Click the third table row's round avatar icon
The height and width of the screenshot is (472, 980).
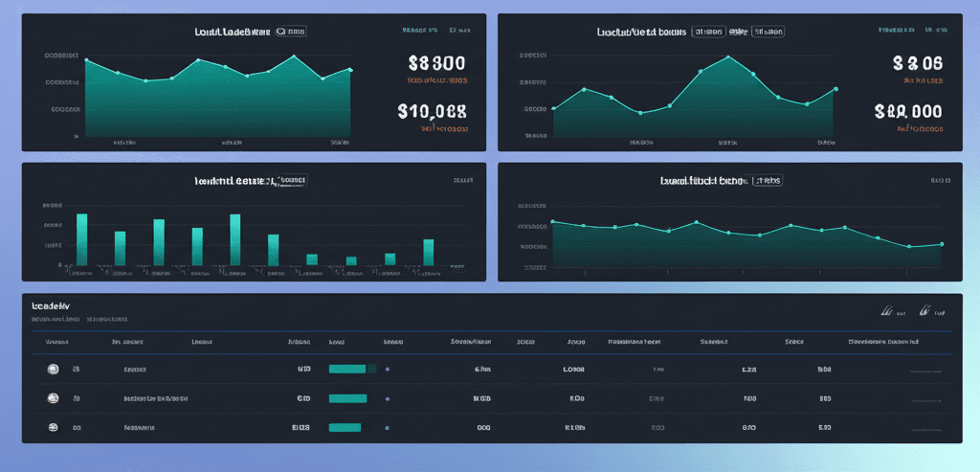pos(52,427)
